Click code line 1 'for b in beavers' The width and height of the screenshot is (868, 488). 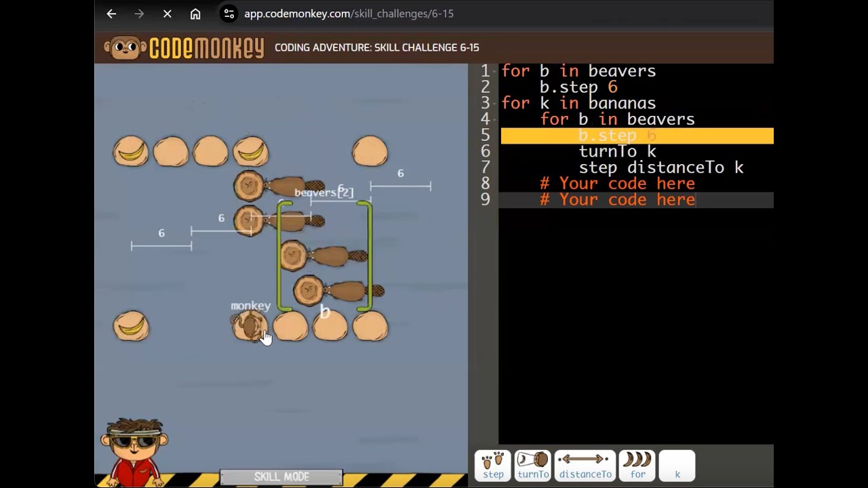click(x=578, y=71)
